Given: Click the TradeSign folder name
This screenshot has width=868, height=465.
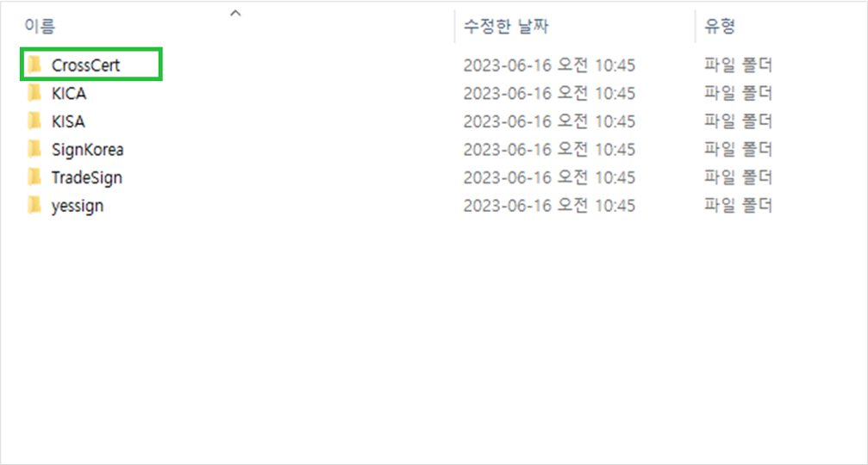Looking at the screenshot, I should pyautogui.click(x=87, y=178).
